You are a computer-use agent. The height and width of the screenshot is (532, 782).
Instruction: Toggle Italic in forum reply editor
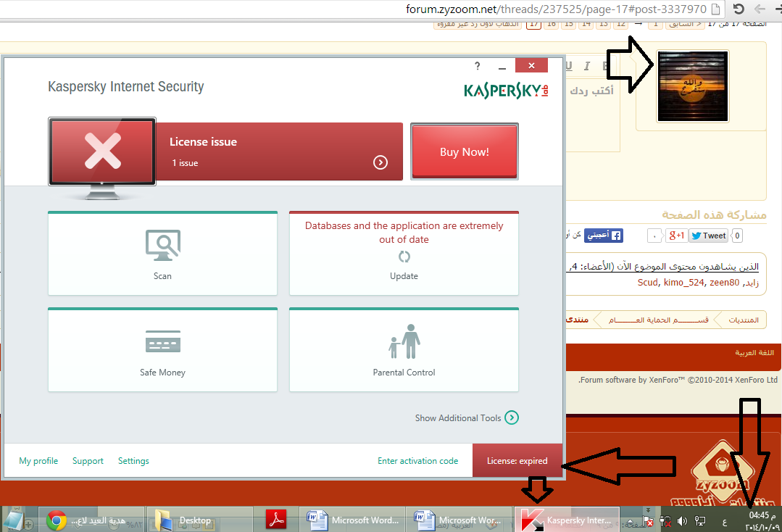coord(586,66)
